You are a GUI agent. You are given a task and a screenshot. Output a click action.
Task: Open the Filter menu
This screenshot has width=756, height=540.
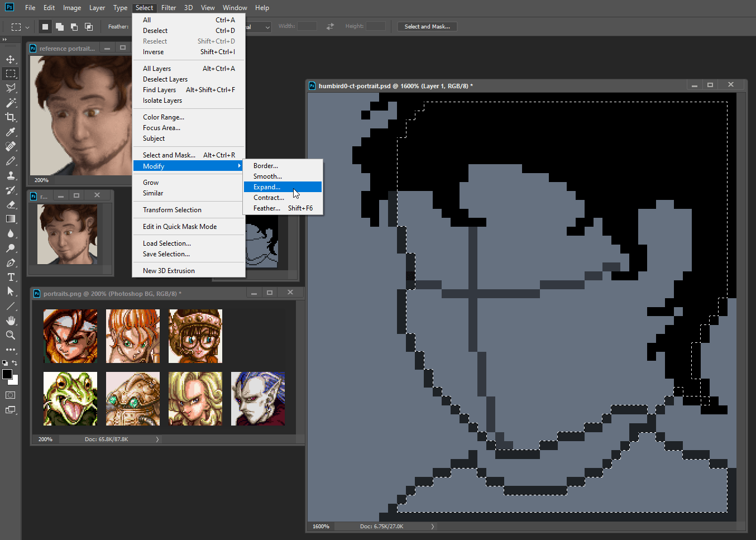click(x=169, y=8)
